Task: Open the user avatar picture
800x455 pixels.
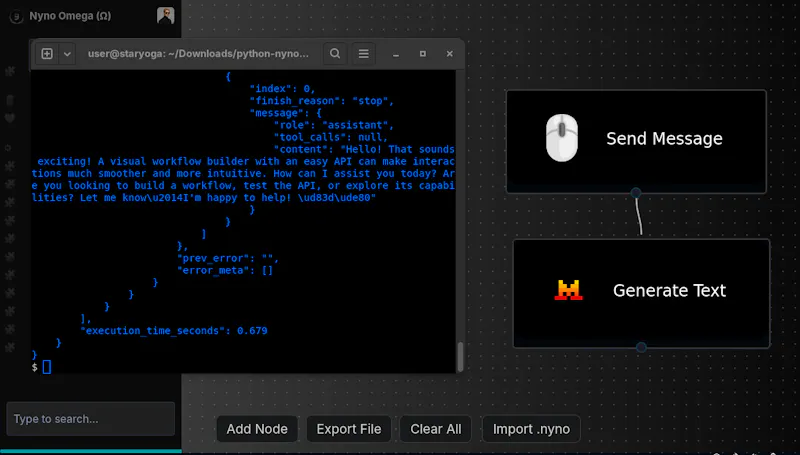Action: click(x=165, y=15)
